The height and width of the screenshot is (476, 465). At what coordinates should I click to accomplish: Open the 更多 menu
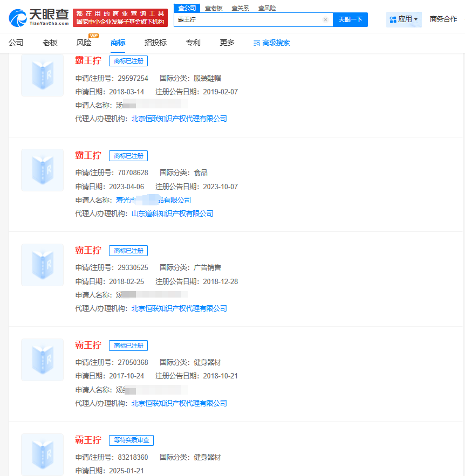pyautogui.click(x=227, y=43)
